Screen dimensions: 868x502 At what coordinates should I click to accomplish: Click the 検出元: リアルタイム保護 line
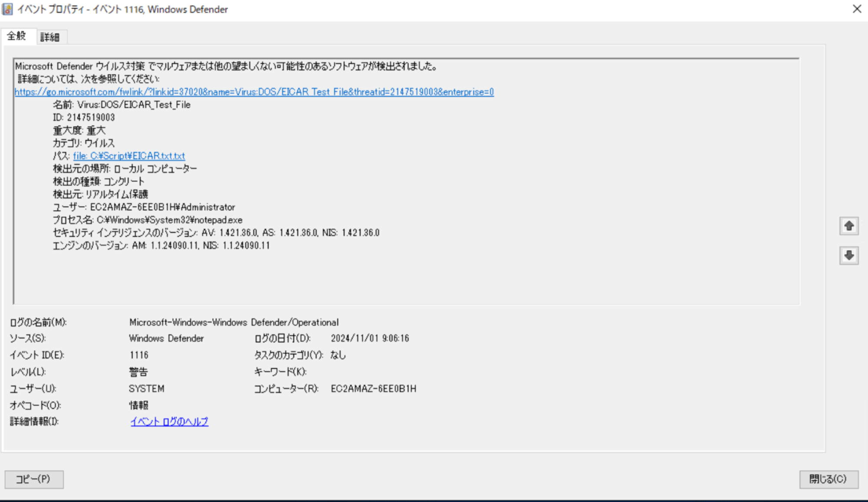point(100,194)
